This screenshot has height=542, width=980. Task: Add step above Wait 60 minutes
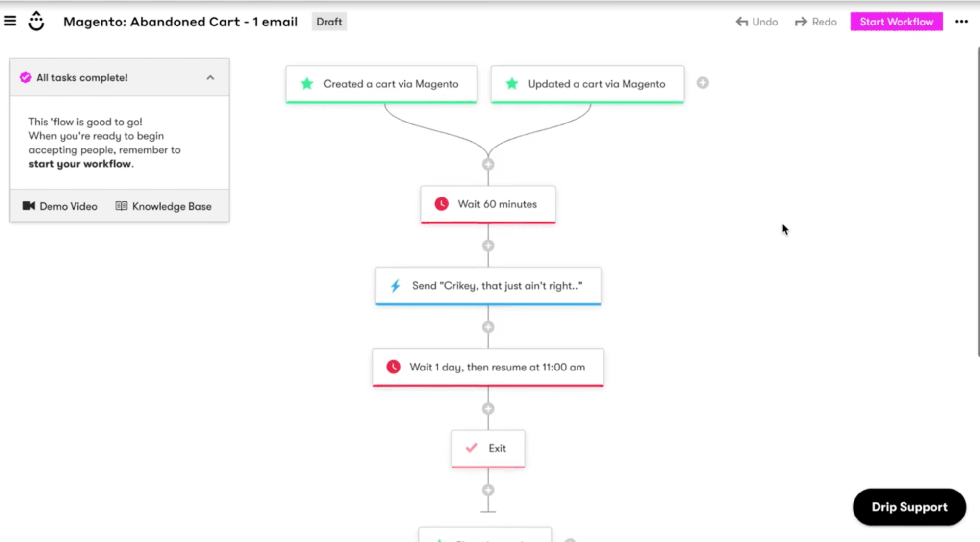click(488, 164)
